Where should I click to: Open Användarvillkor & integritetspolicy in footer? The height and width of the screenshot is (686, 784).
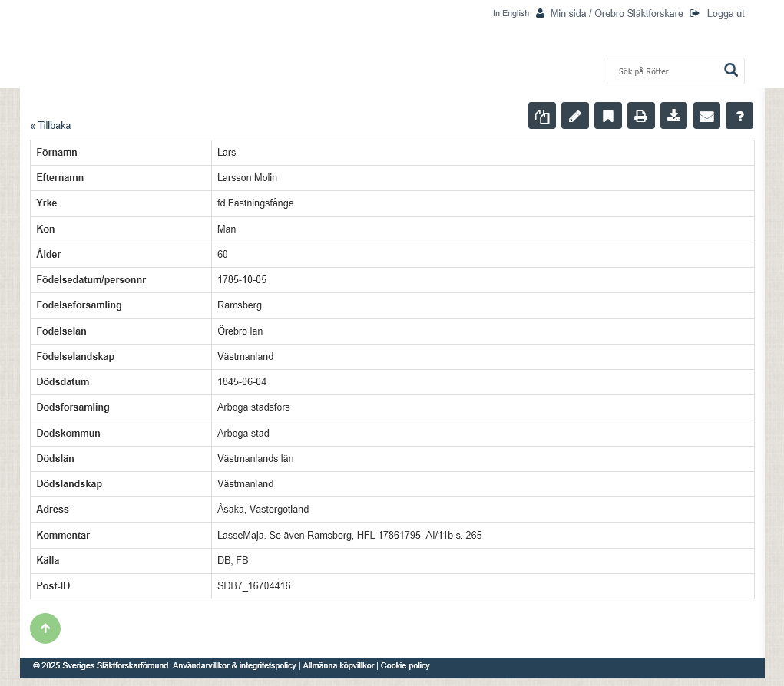point(234,666)
